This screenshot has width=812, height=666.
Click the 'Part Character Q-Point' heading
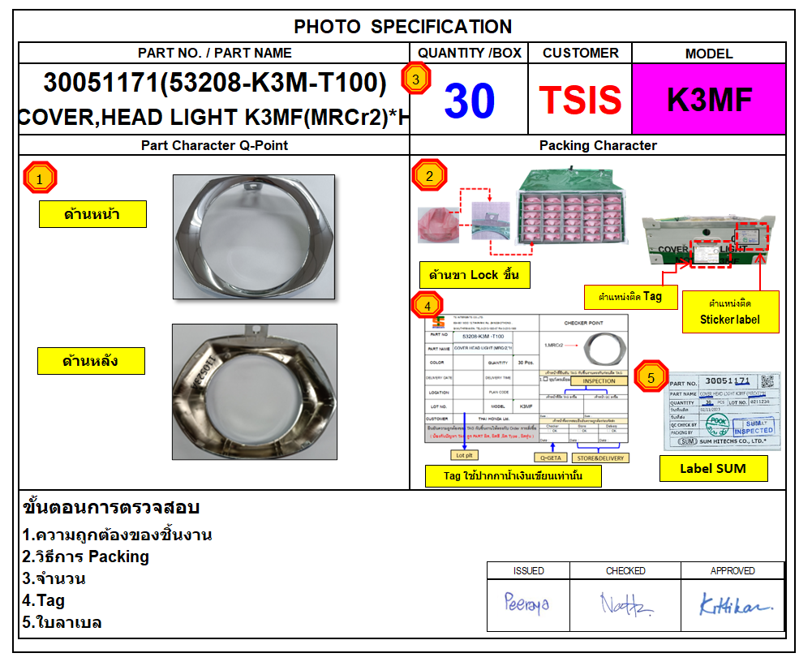click(214, 145)
